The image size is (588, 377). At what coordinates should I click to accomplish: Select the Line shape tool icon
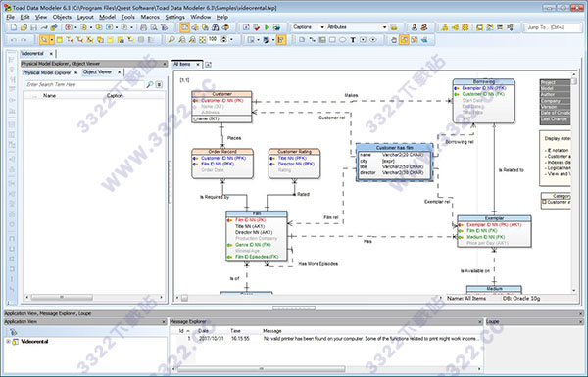(312, 40)
